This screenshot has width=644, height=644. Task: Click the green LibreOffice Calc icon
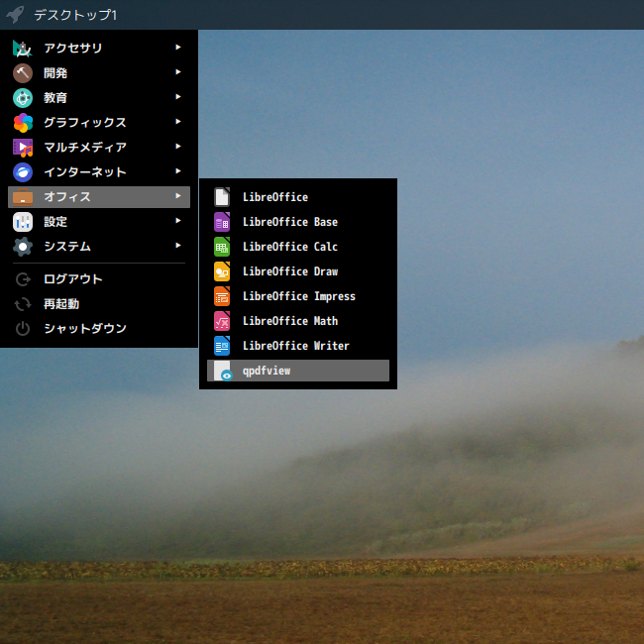click(222, 247)
